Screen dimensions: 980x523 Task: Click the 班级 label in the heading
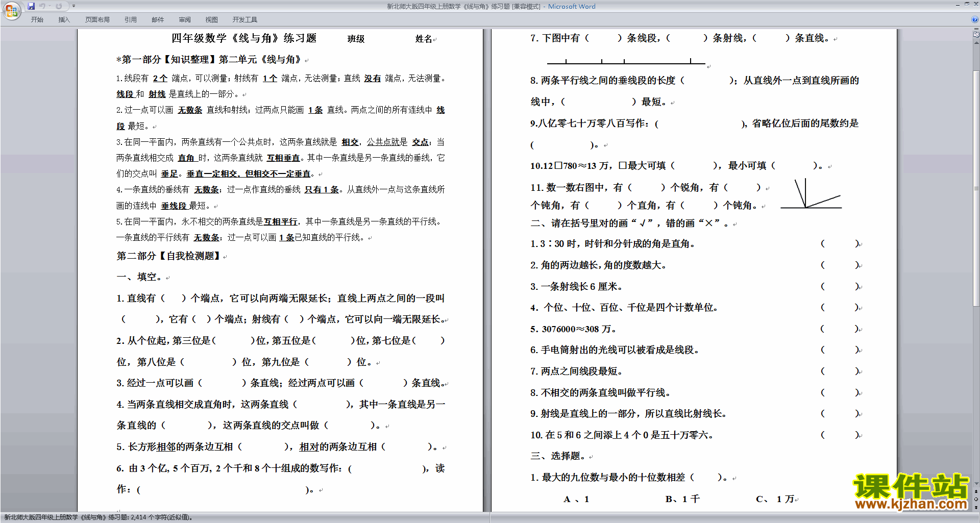pyautogui.click(x=356, y=39)
